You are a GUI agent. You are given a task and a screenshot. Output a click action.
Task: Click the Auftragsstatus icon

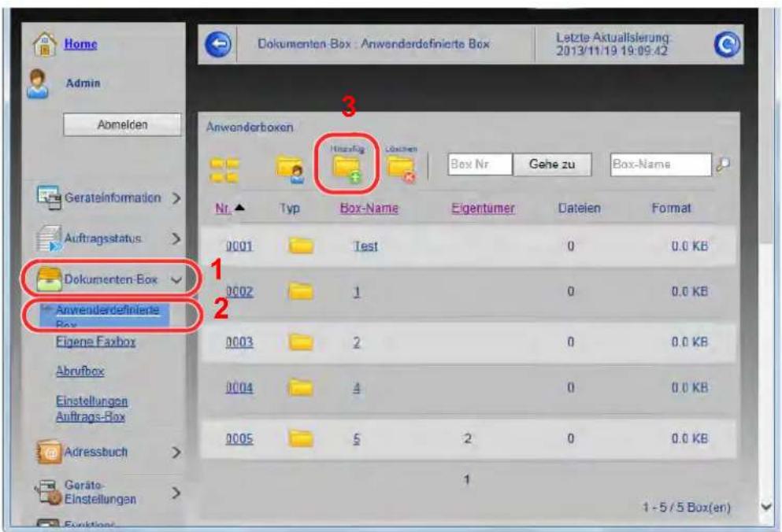[50, 238]
